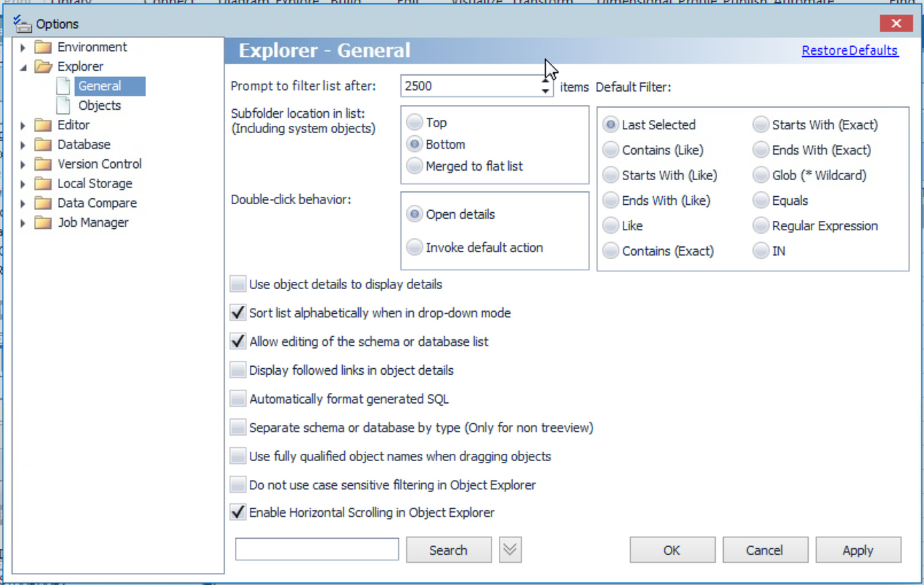Collapse the Explorer tree node
924x585 pixels.
[x=23, y=66]
